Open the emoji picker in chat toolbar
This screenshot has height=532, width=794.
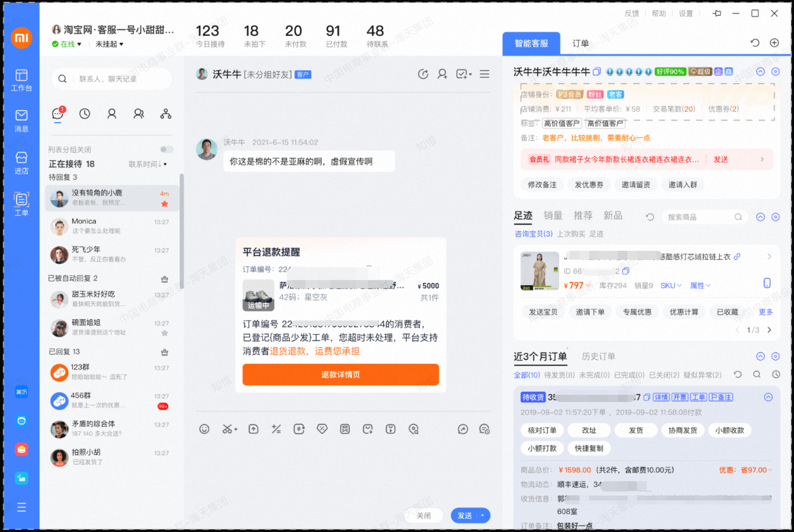(204, 429)
